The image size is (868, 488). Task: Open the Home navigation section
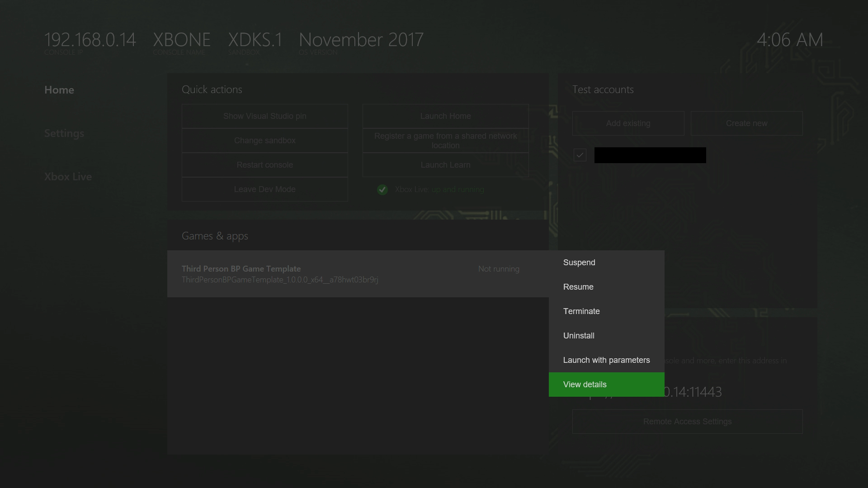59,90
